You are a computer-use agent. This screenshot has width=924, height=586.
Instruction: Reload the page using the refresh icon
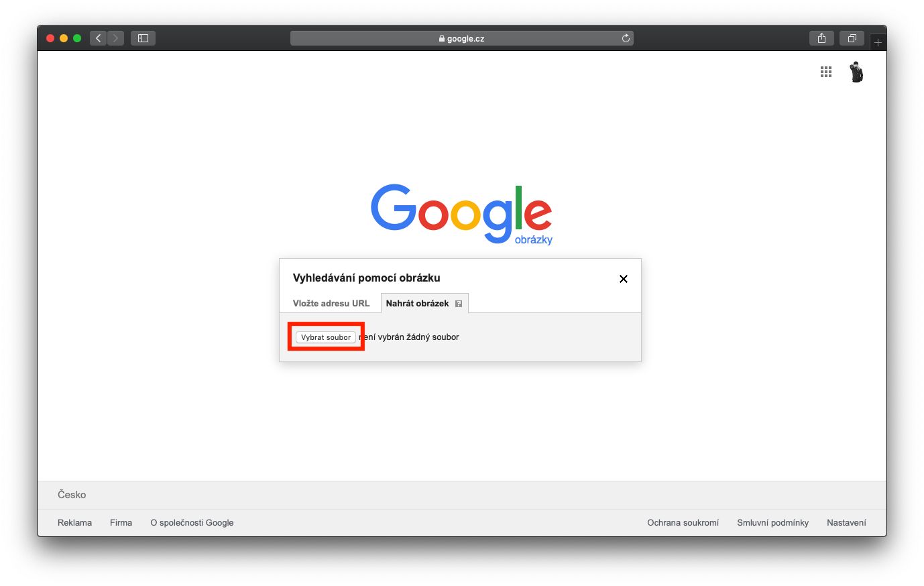(626, 38)
